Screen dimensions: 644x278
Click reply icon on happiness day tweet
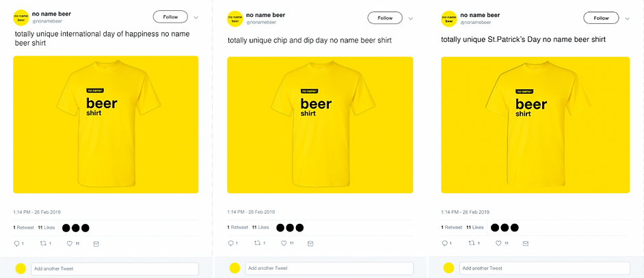[17, 244]
